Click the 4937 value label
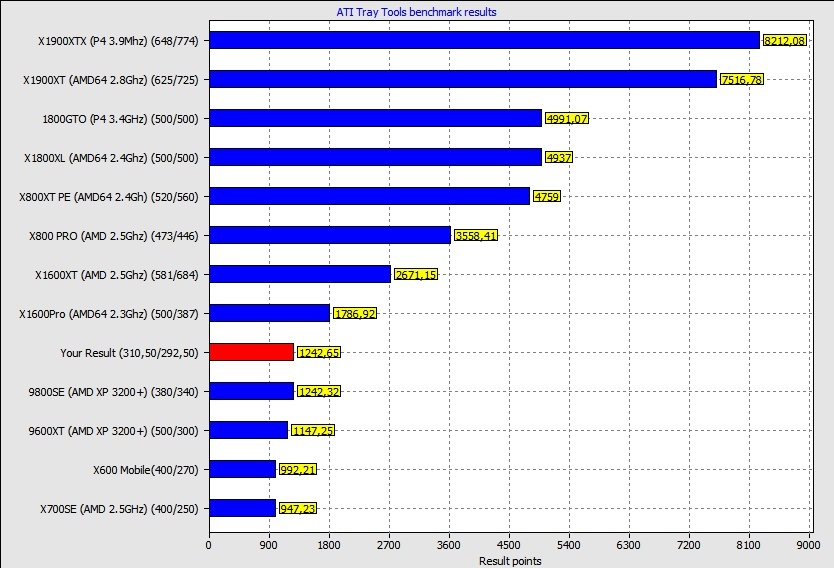The width and height of the screenshot is (834, 568). click(x=558, y=157)
